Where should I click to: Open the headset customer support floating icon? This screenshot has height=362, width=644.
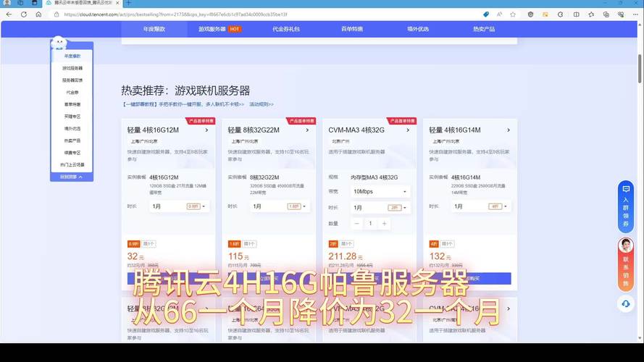(625, 304)
